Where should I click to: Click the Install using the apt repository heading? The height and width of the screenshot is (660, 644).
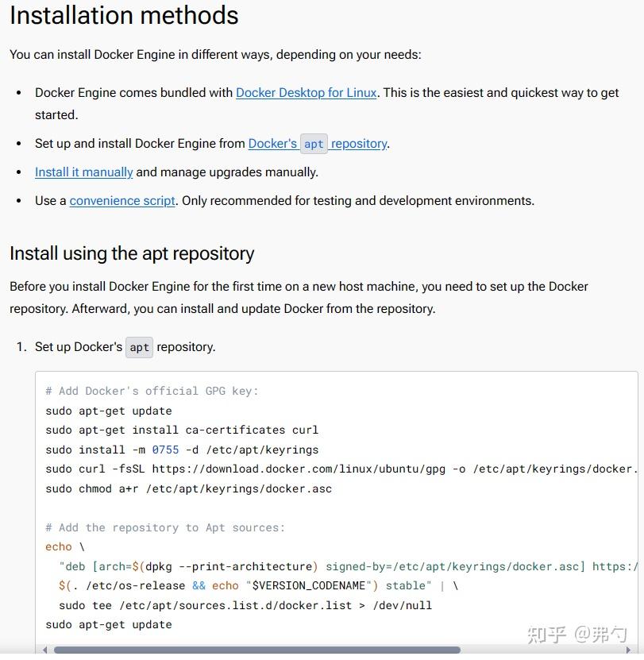tap(132, 254)
